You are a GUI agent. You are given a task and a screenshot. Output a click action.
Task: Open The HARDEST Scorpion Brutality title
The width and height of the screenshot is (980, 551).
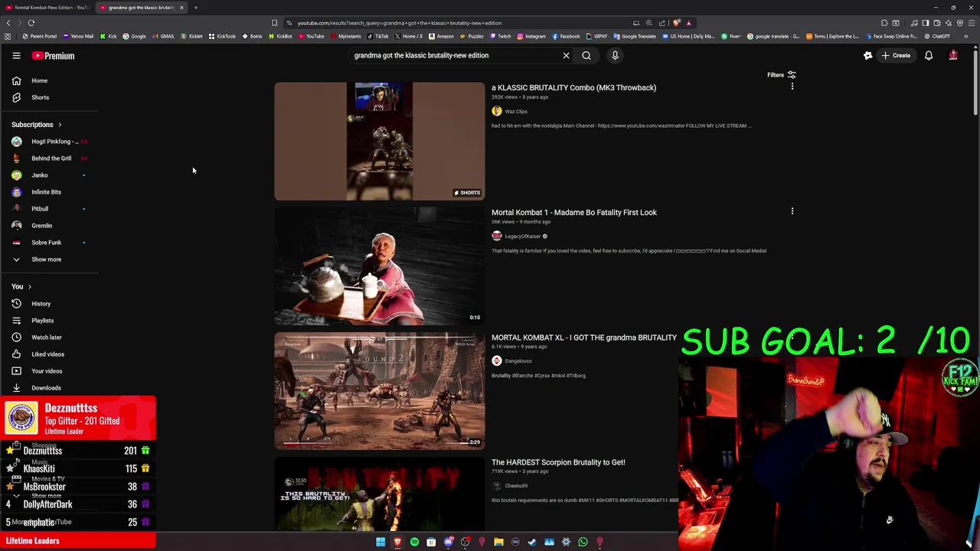point(558,462)
